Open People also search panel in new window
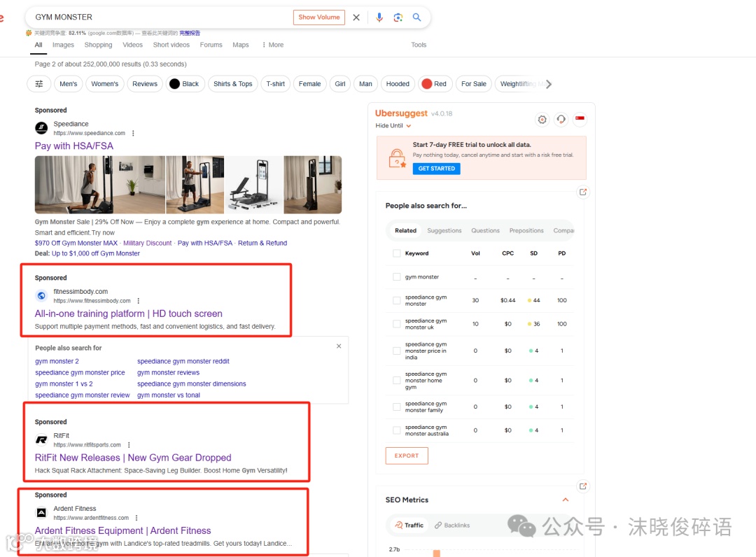 [x=583, y=192]
